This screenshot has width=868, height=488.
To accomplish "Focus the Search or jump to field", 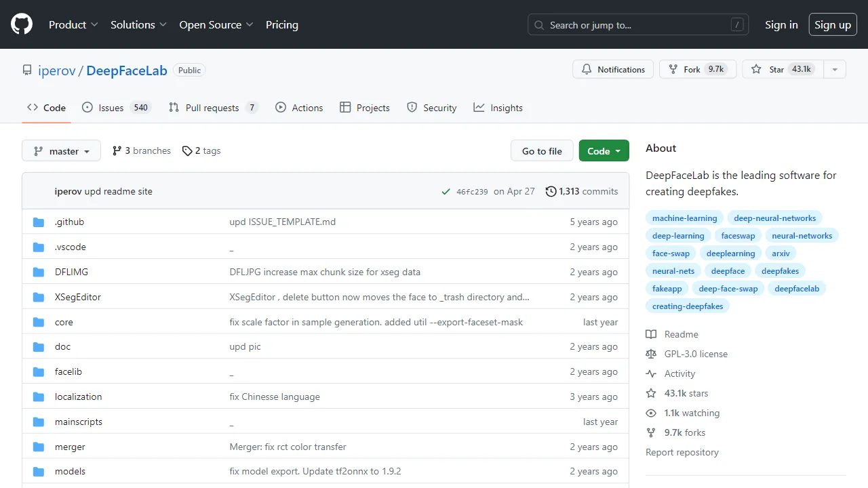I will pos(638,25).
